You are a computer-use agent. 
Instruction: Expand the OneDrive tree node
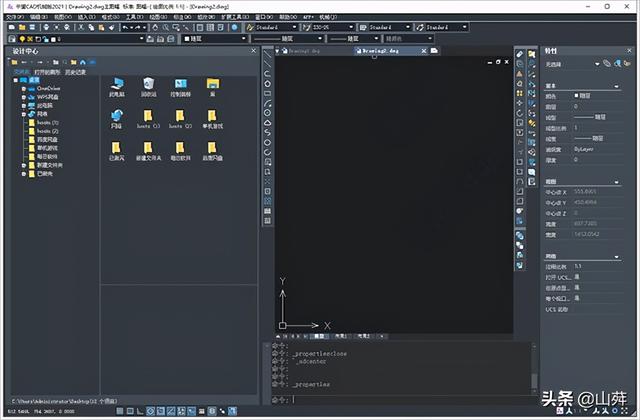[23, 88]
